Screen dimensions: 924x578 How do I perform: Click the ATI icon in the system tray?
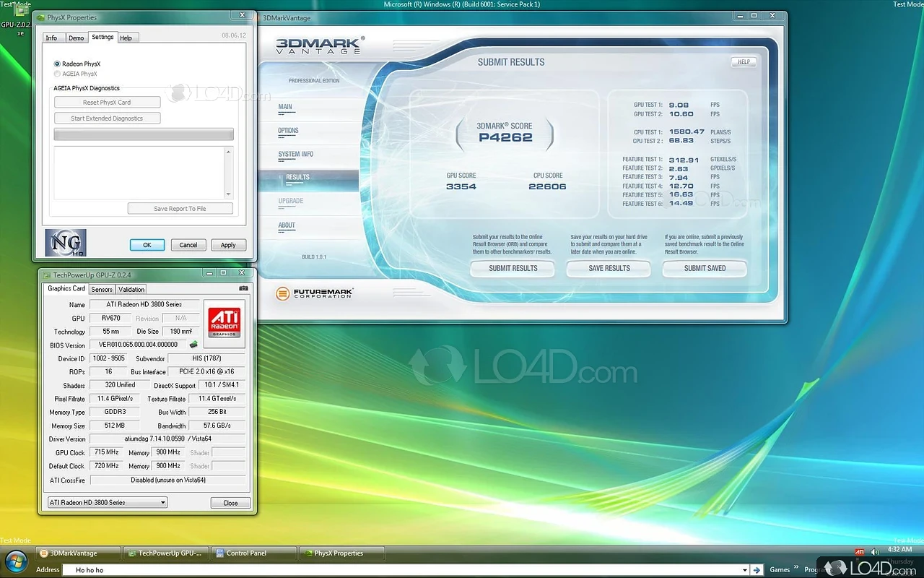[x=859, y=553]
